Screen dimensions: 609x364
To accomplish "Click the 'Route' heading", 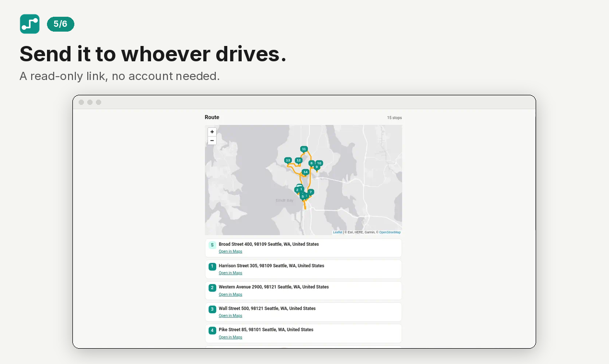I will click(212, 117).
